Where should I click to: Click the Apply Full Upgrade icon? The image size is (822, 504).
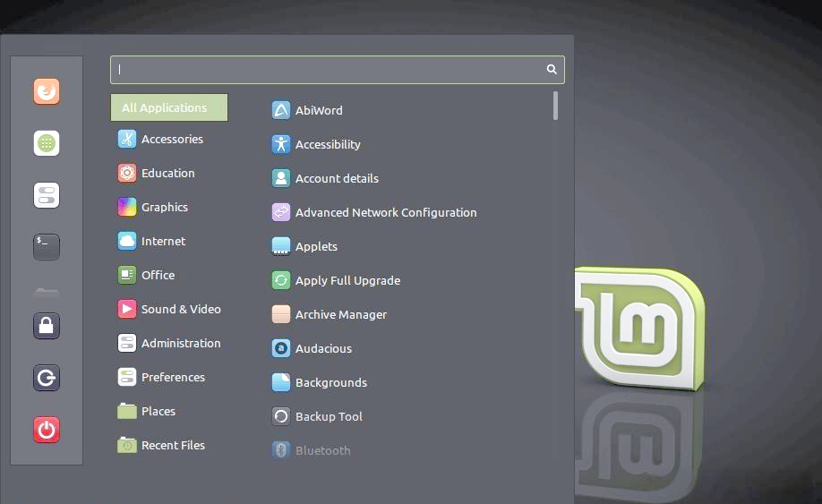coord(281,280)
